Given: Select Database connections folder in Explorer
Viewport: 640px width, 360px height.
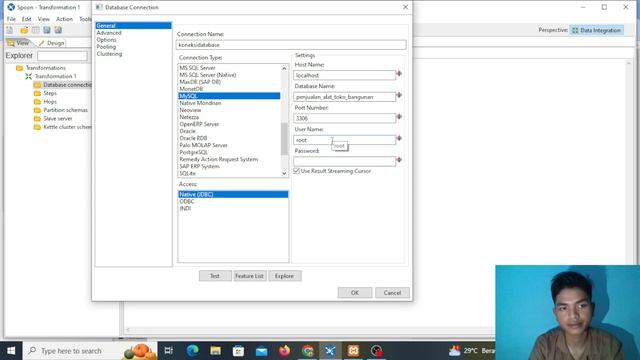Looking at the screenshot, I should [67, 85].
